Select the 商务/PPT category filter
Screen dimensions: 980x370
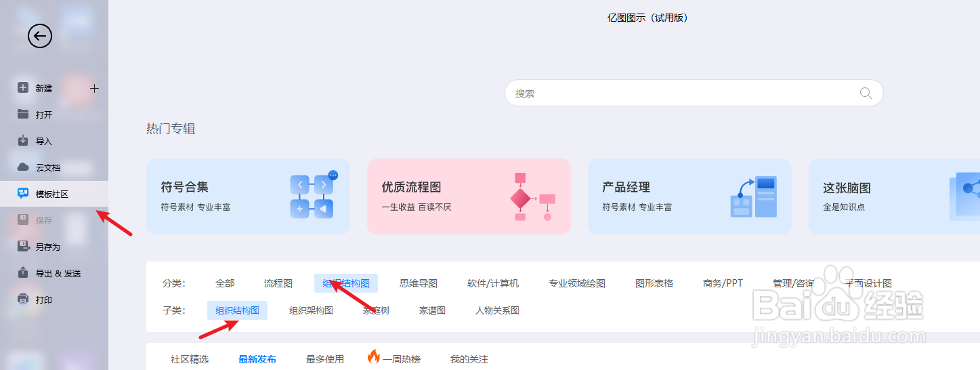pyautogui.click(x=723, y=283)
